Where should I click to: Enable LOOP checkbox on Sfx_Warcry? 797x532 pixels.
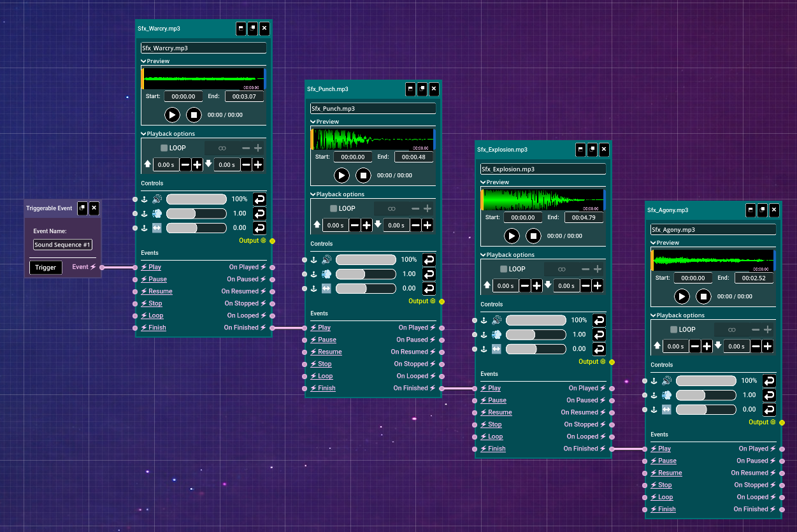(x=164, y=148)
